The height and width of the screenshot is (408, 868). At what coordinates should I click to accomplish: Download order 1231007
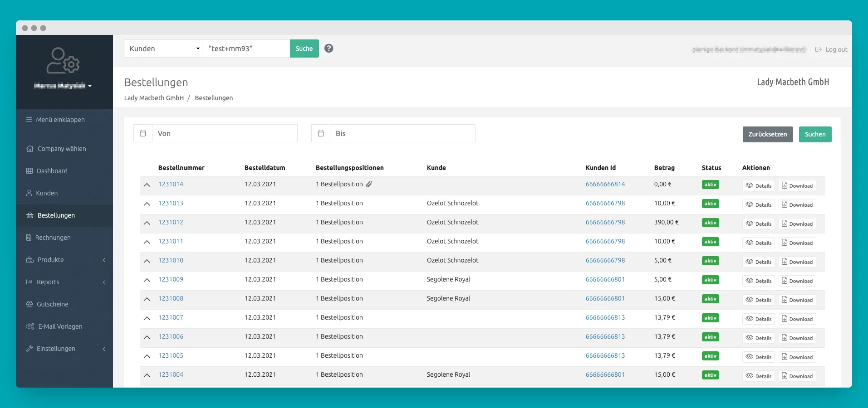[797, 319]
